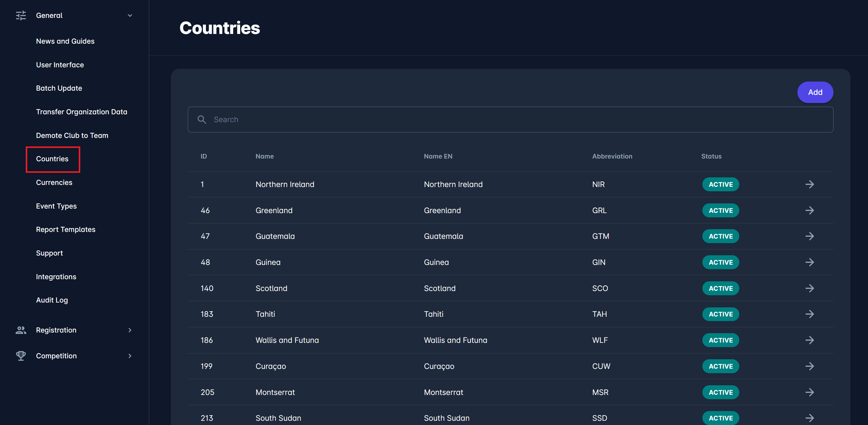Open Currencies in the sidebar
Screen dimensions: 868x425
pos(54,182)
